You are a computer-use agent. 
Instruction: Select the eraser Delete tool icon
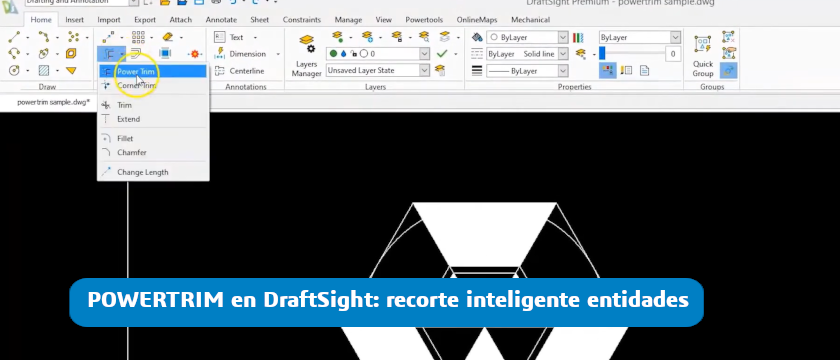168,37
